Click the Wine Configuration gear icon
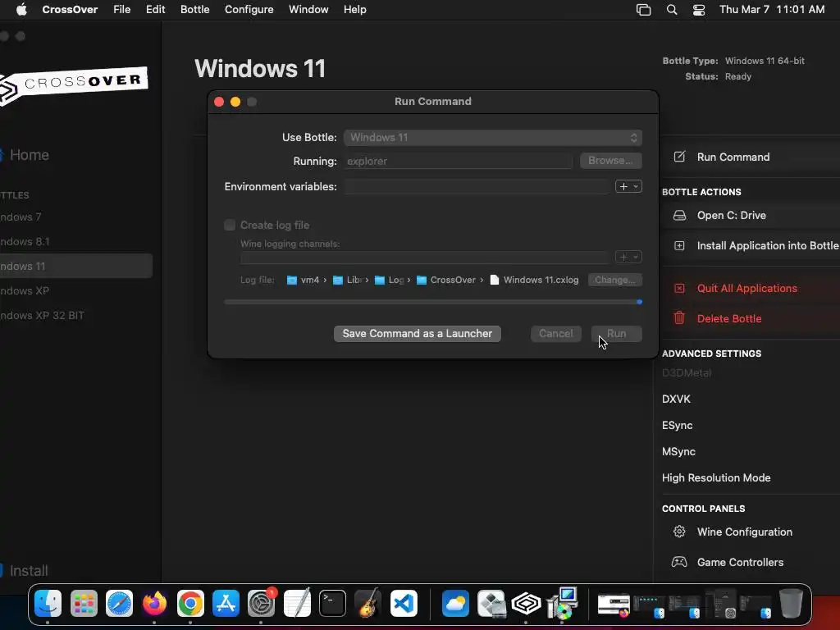The height and width of the screenshot is (630, 840). 679,532
